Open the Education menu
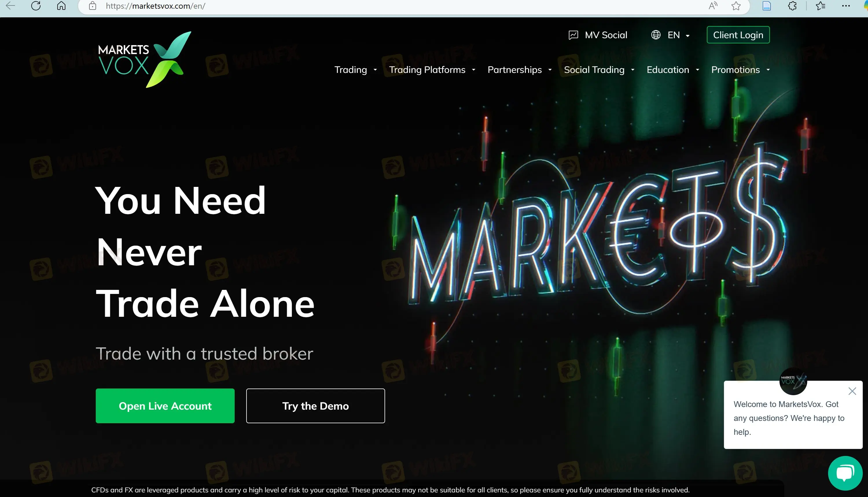The width and height of the screenshot is (868, 497). (668, 70)
